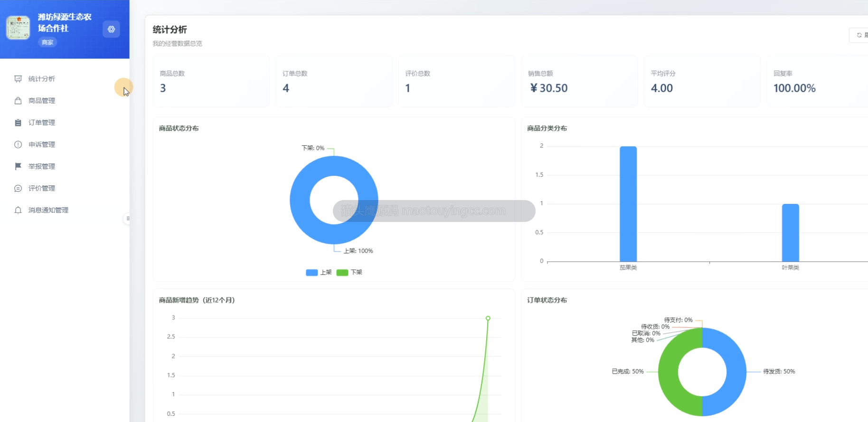Click the sales total ¥30.50

point(549,88)
